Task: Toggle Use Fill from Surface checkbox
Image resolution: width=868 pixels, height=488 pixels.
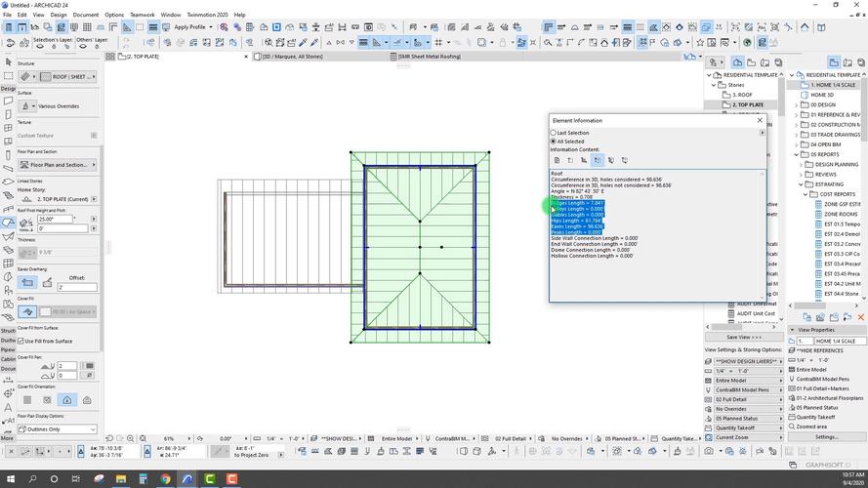Action: [x=21, y=341]
